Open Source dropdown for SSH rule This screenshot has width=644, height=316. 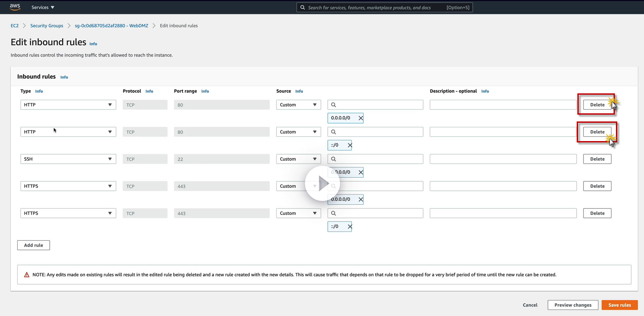(x=298, y=159)
